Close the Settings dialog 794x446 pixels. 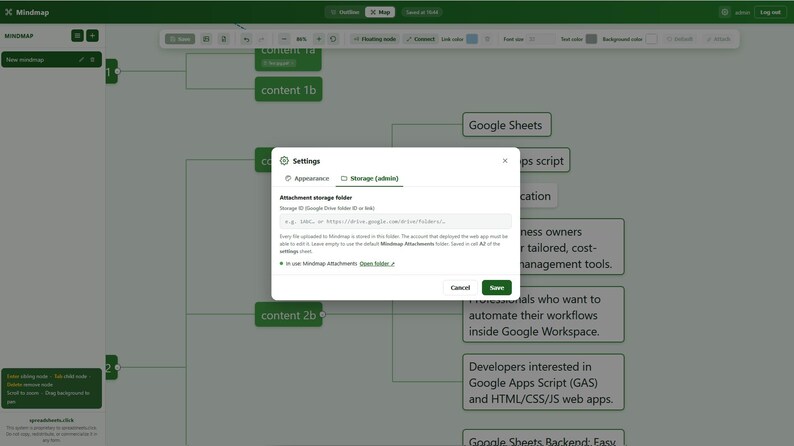point(505,160)
